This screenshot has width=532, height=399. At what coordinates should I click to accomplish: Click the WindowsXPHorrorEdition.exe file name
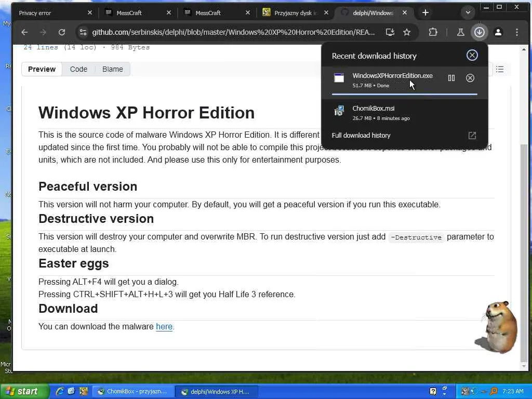(392, 76)
